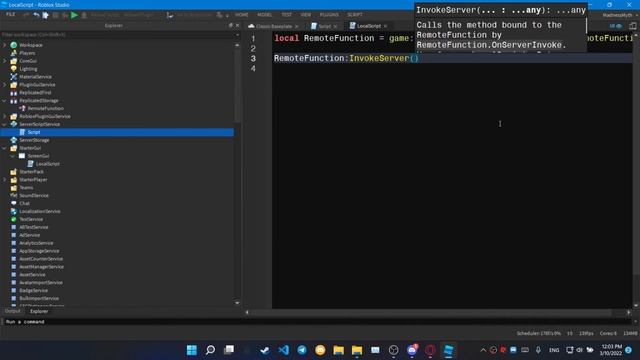Close the LocalScript editor tab
Viewport: 640px width, 360px height.
coord(385,26)
